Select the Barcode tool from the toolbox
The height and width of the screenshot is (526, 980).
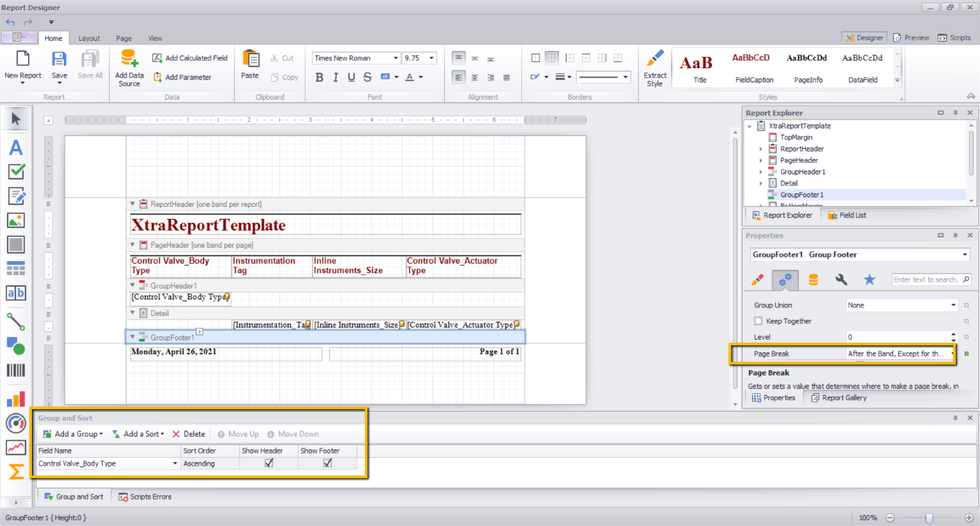pyautogui.click(x=16, y=371)
